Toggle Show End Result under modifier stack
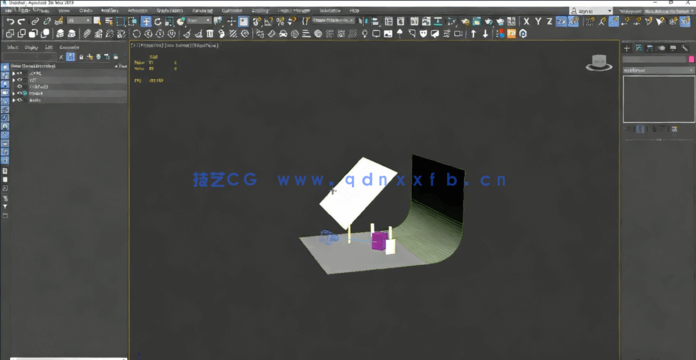 [x=640, y=129]
